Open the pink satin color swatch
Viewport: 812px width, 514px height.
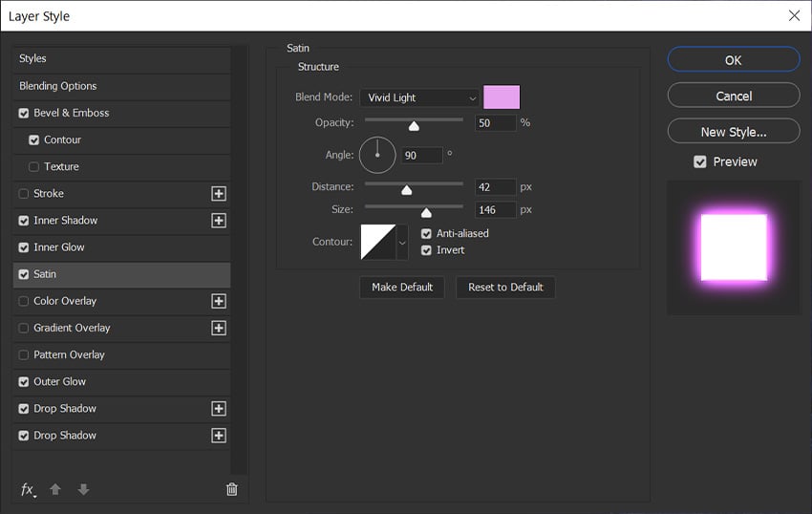tap(502, 97)
